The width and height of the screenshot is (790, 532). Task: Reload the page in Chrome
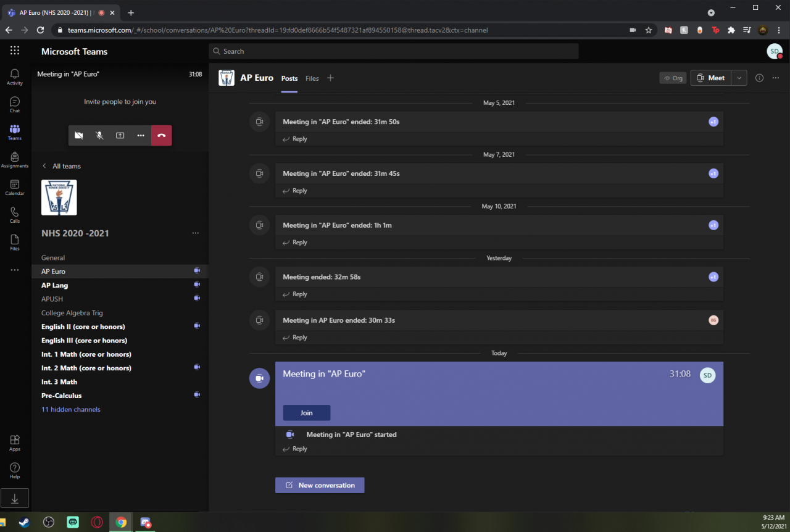(40, 30)
